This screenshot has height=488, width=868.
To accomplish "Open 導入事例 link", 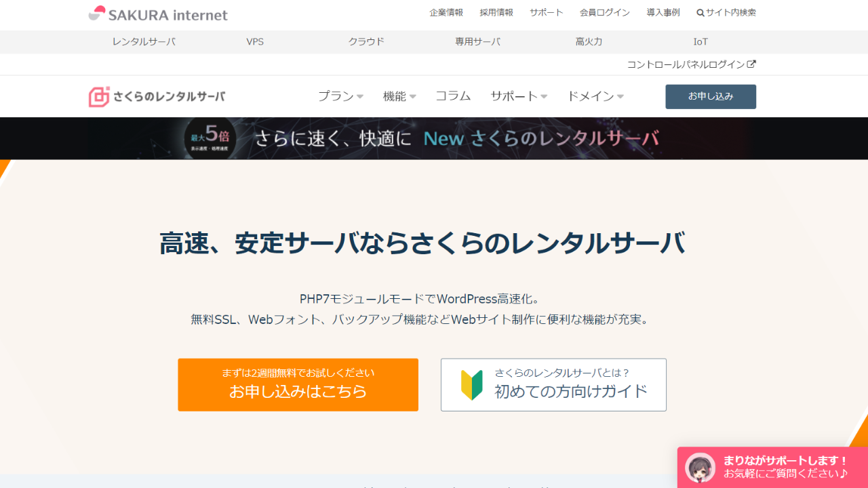I will [663, 13].
